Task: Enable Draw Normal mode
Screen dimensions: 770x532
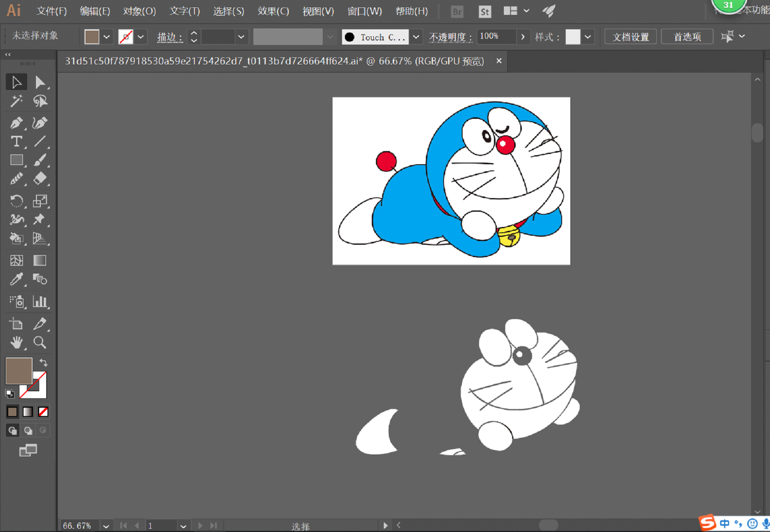Action: 12,430
